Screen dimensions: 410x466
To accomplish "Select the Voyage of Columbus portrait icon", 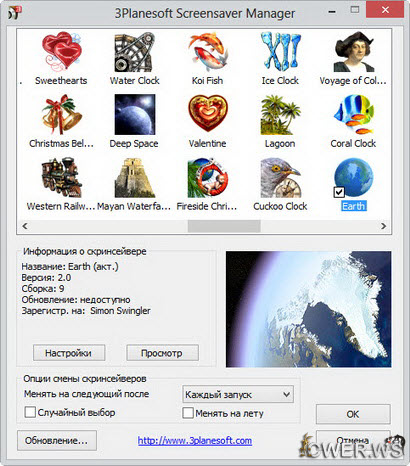I will coord(353,52).
